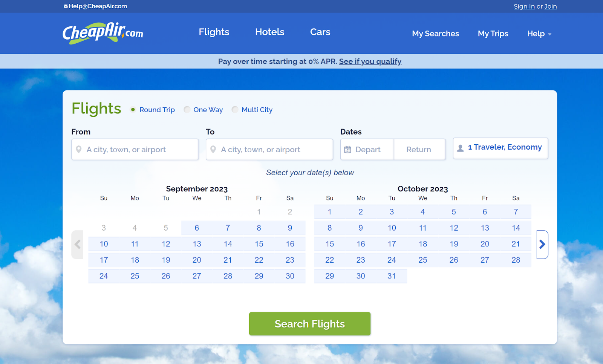603x364 pixels.
Task: Select the Multi City radio button
Action: click(235, 110)
